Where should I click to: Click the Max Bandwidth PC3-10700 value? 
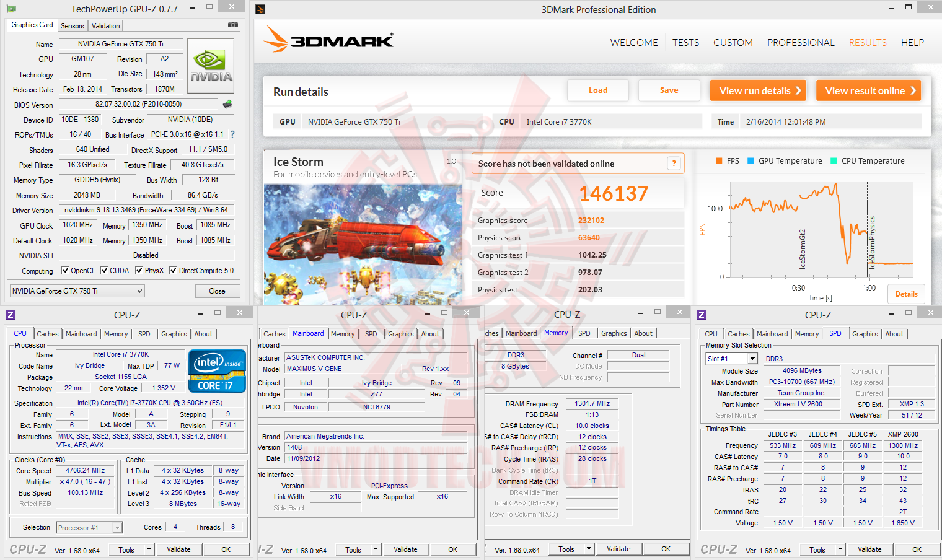click(x=801, y=382)
